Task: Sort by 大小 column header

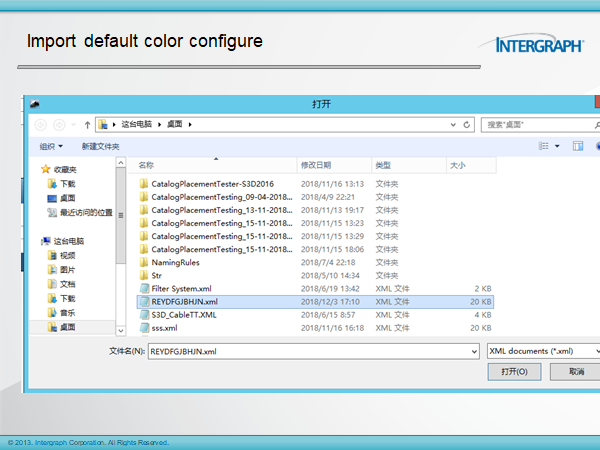Action: point(471,165)
